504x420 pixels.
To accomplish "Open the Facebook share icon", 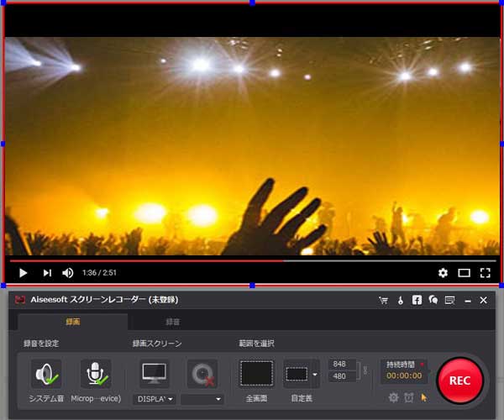I will coord(417,300).
